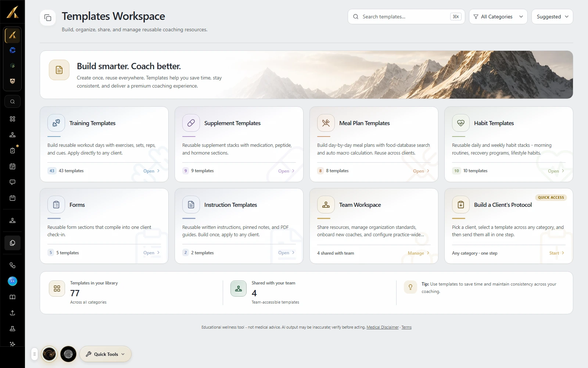
Task: Click the '5 templates' count label
Action: 68,253
